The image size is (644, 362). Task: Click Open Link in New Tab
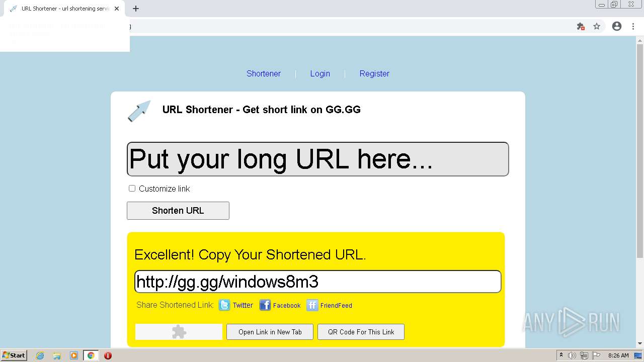270,332
